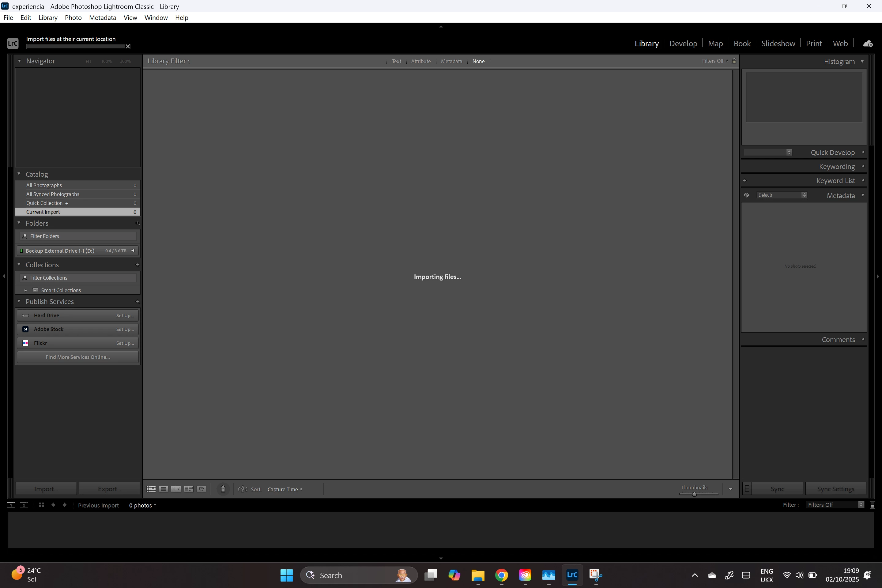Click the Import... button
Viewport: 882px width, 588px height.
pos(46,489)
